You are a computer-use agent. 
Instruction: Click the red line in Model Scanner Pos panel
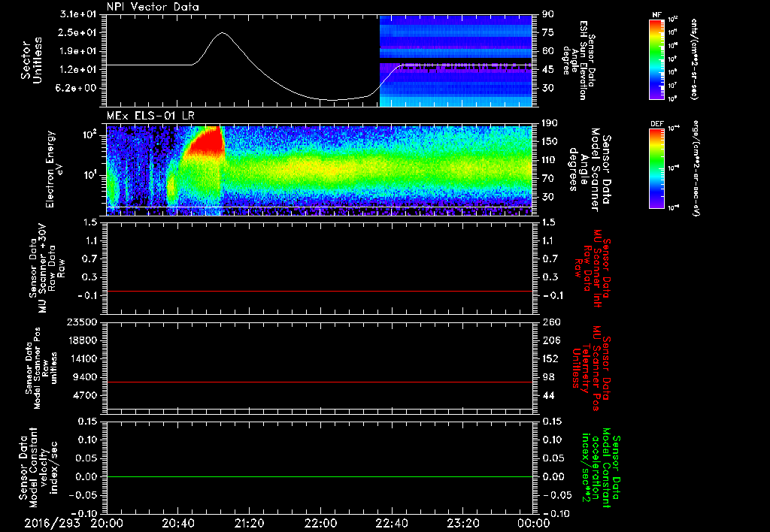[320, 382]
